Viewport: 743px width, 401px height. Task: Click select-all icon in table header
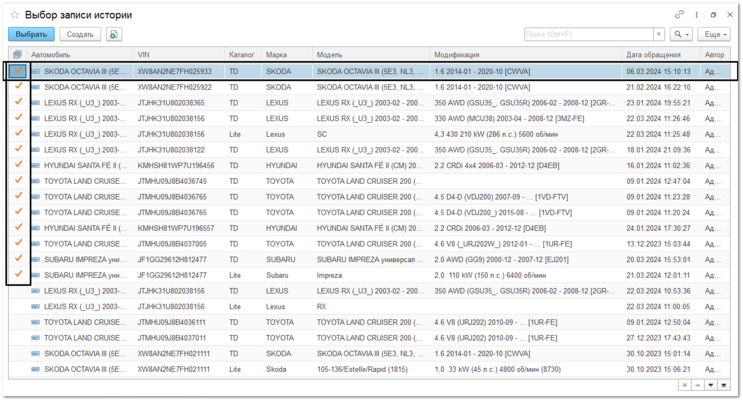[x=17, y=55]
